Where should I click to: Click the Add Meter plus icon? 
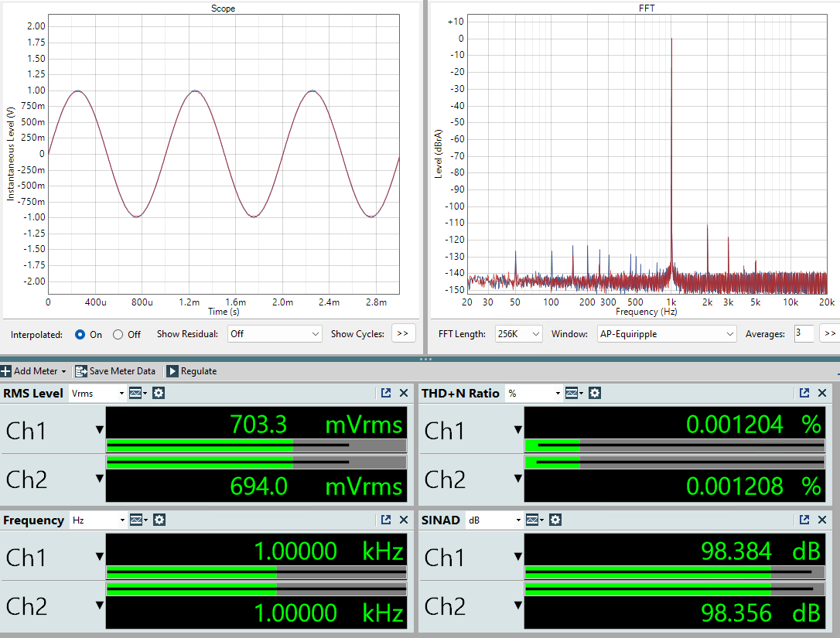(6, 370)
